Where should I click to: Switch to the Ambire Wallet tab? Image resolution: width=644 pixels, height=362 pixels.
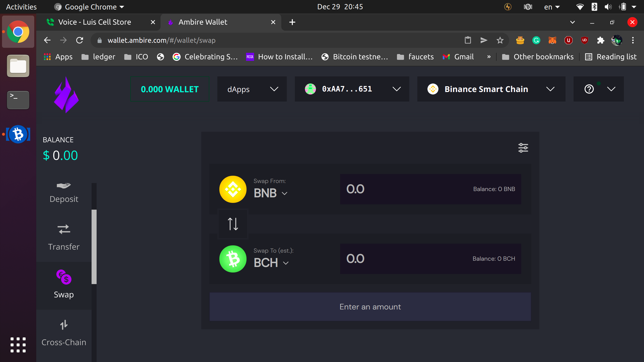pos(221,22)
